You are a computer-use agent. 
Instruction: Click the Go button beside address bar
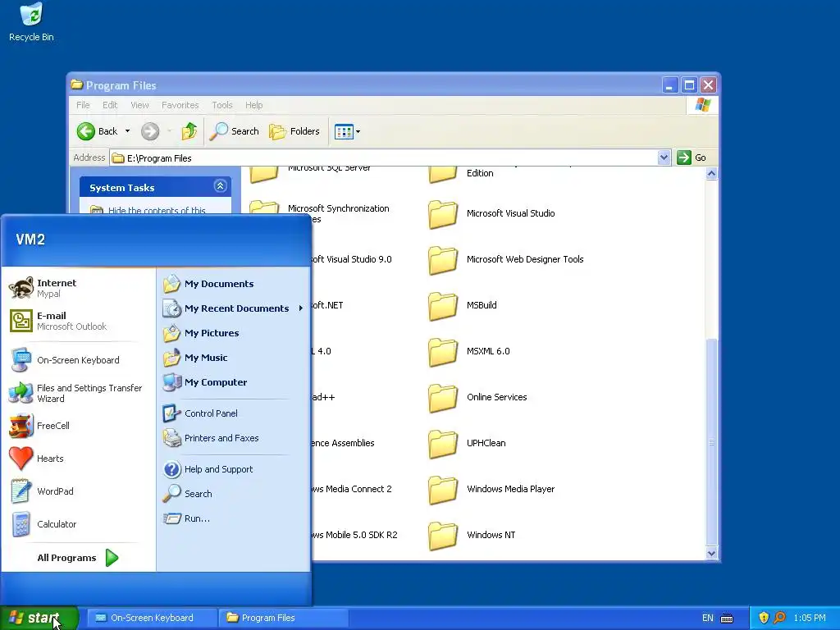tap(692, 157)
